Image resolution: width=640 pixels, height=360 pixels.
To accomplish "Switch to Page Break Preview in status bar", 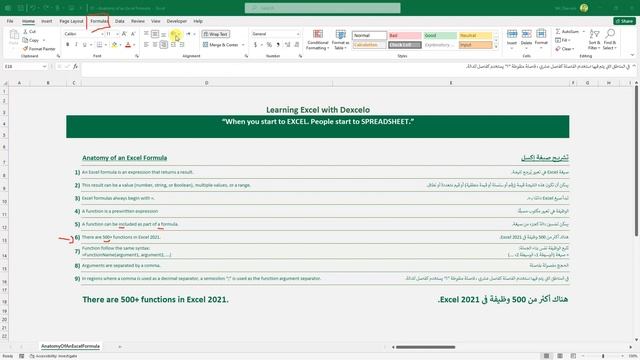I will (x=573, y=356).
